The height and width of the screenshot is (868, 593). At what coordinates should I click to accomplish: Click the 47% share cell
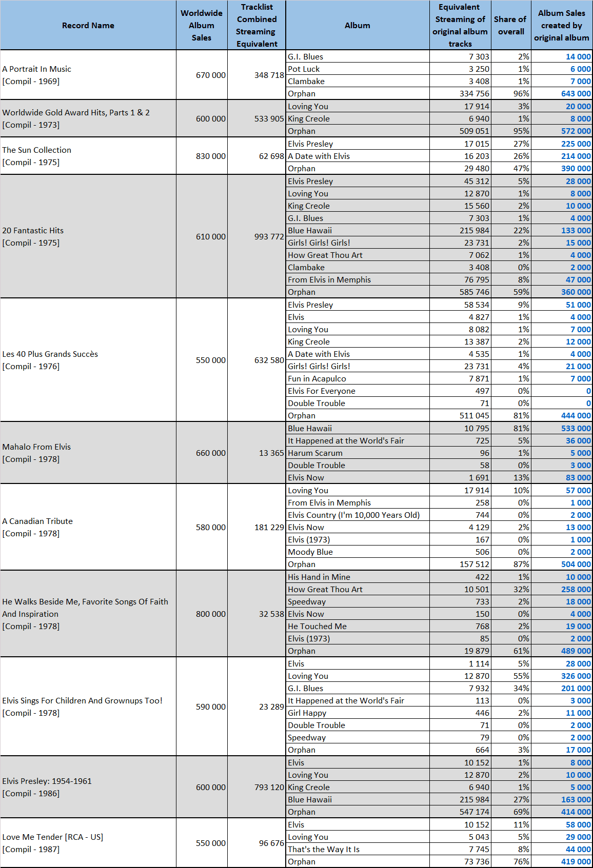511,168
